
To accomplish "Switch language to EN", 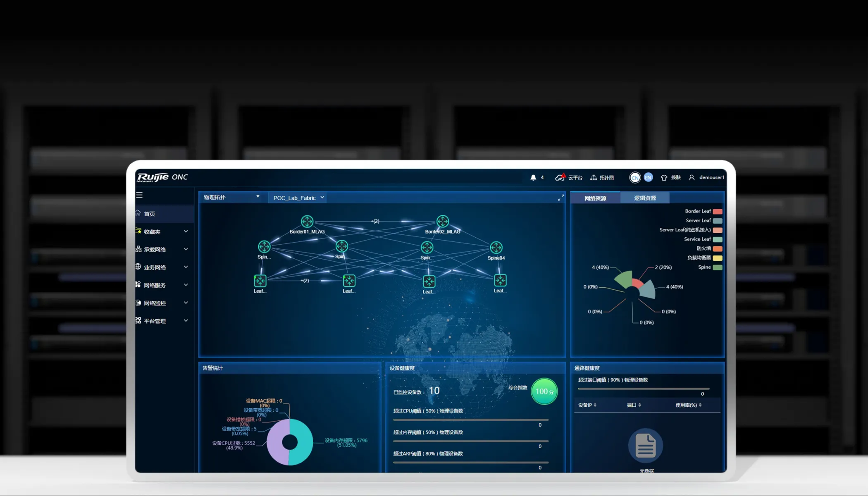I will click(x=648, y=177).
